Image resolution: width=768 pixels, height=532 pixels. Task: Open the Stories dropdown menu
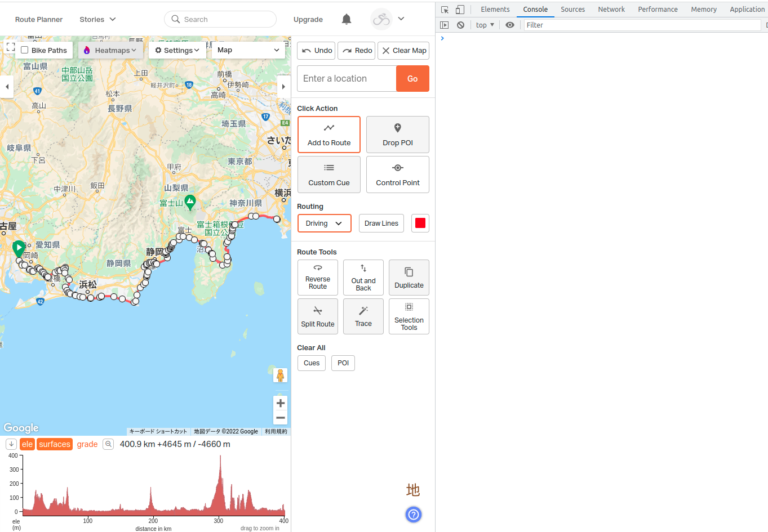[97, 19]
